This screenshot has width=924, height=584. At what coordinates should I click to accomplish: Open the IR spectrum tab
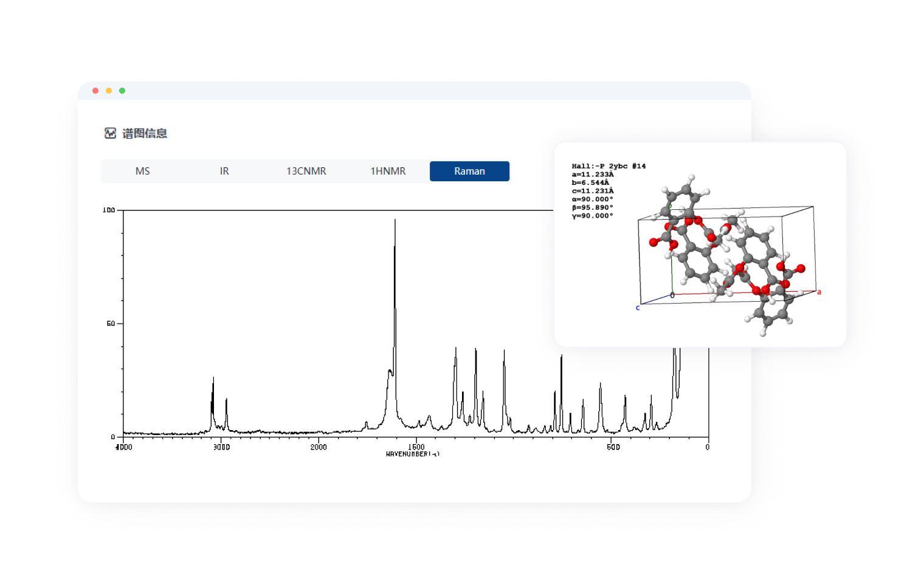click(x=224, y=171)
